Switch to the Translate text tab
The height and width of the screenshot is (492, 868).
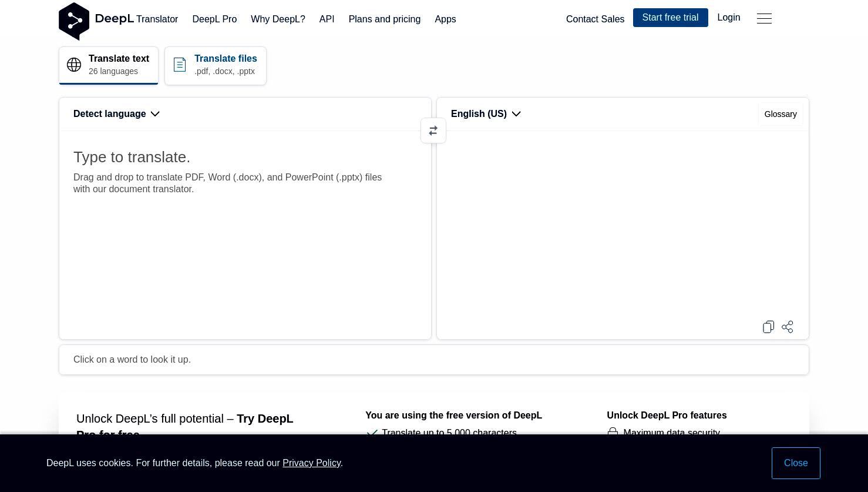[x=109, y=65]
